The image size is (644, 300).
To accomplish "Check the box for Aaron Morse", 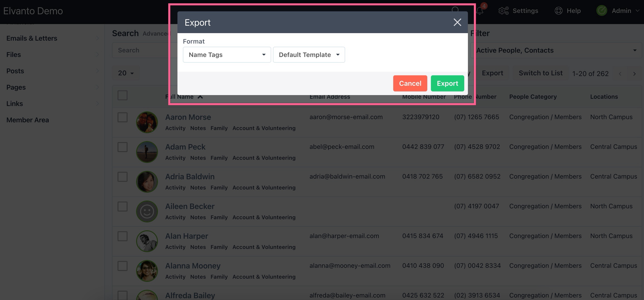I will click(x=123, y=117).
